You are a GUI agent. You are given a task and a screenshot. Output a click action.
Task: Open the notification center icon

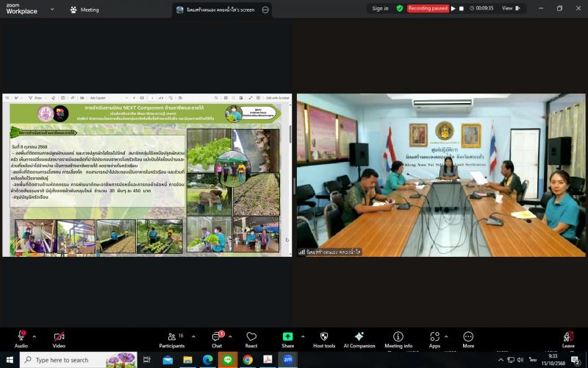(x=576, y=360)
